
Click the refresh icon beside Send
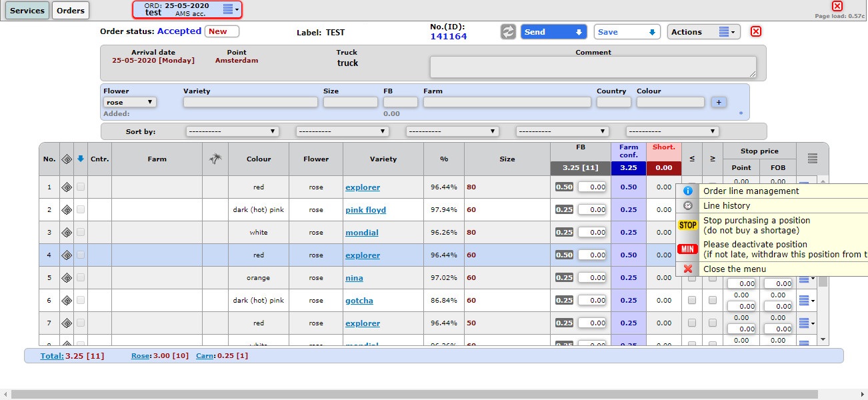(509, 32)
